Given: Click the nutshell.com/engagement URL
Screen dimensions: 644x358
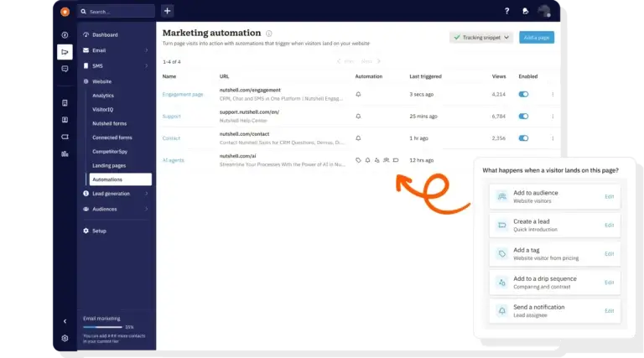Looking at the screenshot, I should (x=250, y=90).
